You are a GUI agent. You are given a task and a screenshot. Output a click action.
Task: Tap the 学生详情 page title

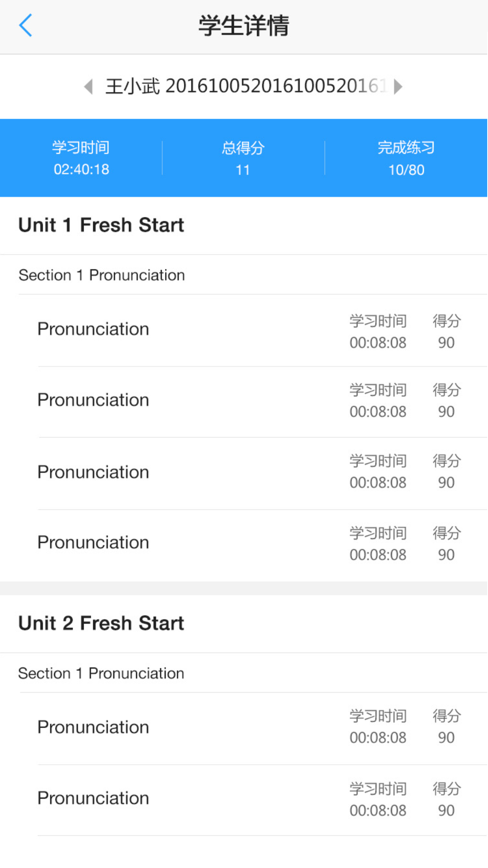tap(244, 26)
